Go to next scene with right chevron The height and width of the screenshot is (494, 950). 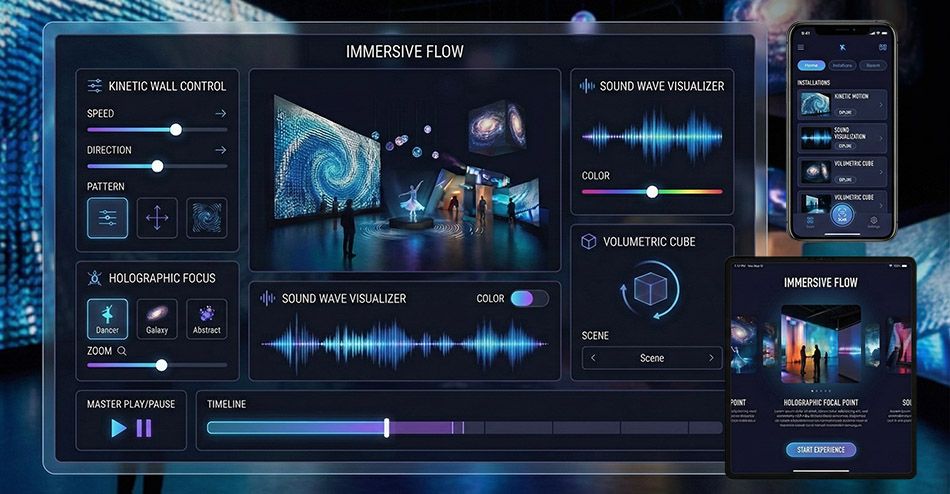click(711, 358)
